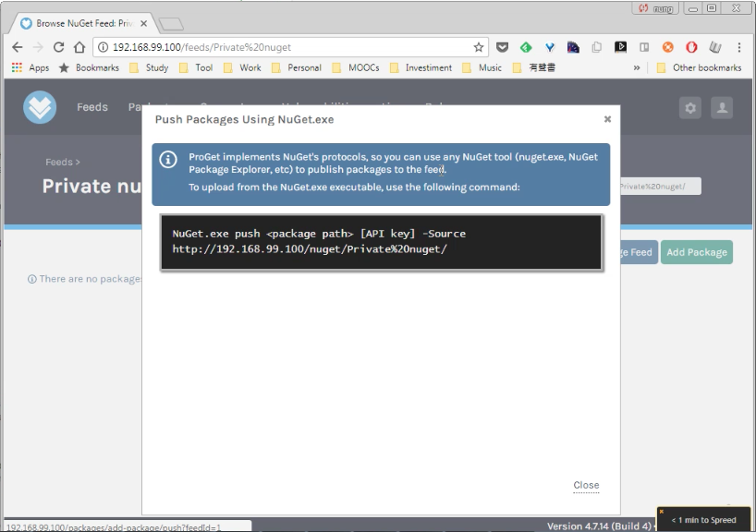Open the ProGet settings gear
The image size is (756, 532).
690,107
